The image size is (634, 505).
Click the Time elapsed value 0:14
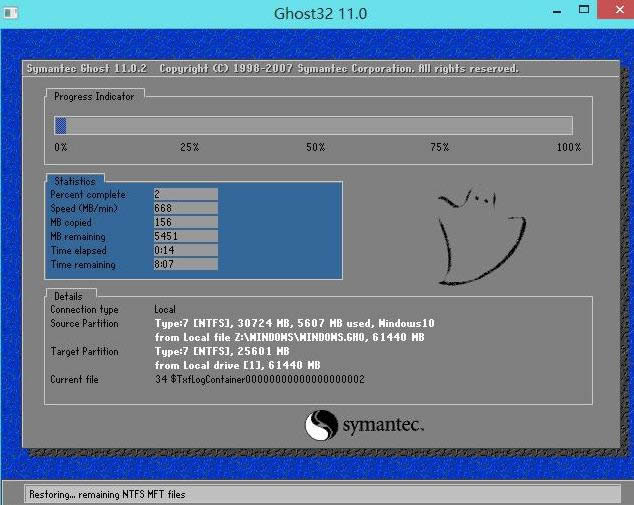(x=186, y=250)
